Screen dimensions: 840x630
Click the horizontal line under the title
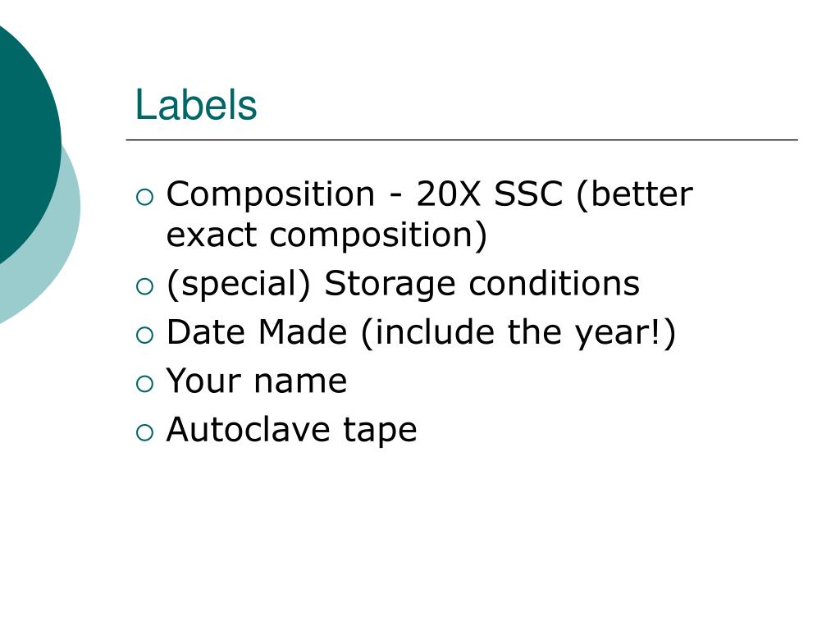pyautogui.click(x=462, y=139)
